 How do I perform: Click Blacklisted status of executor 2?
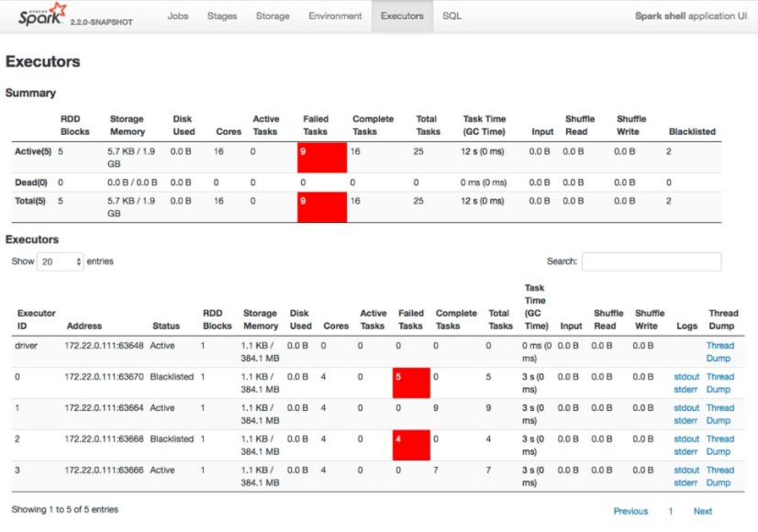[172, 438]
